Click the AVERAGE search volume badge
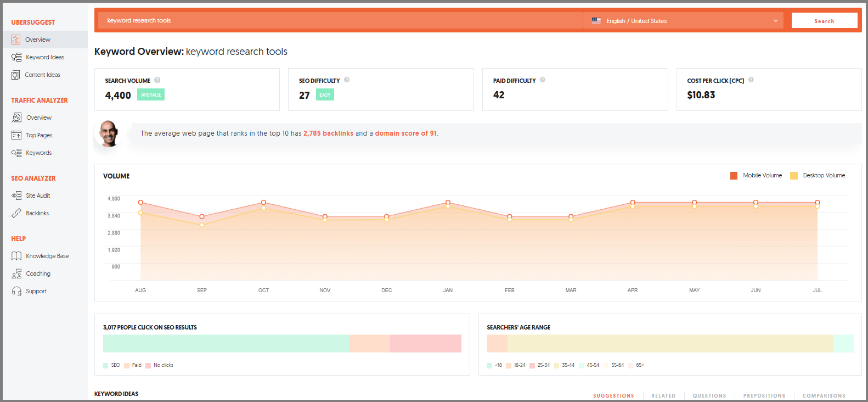This screenshot has width=868, height=402. [151, 94]
